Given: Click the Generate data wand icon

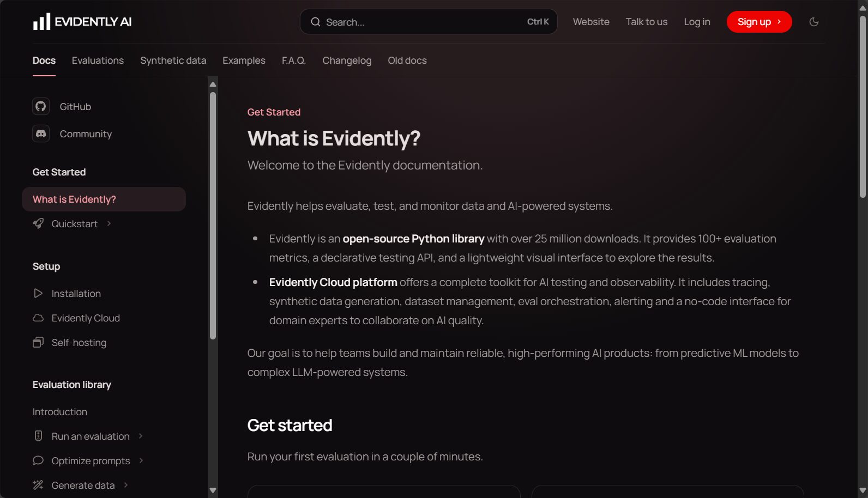Looking at the screenshot, I should [x=38, y=485].
